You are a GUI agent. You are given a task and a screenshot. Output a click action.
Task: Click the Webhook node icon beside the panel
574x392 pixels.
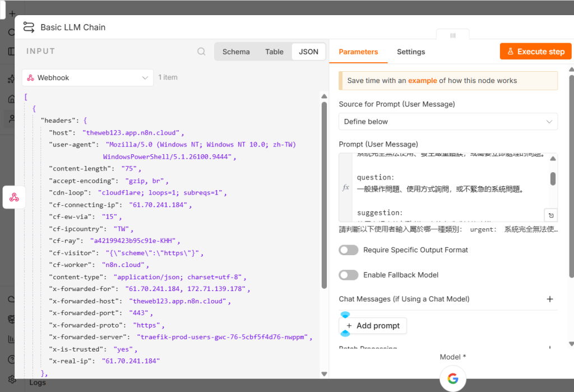tap(14, 197)
